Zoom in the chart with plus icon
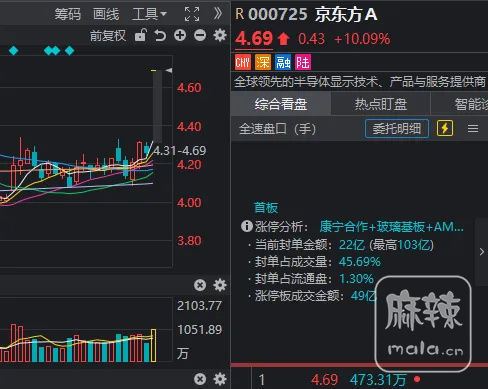The width and height of the screenshot is (488, 389). click(180, 35)
